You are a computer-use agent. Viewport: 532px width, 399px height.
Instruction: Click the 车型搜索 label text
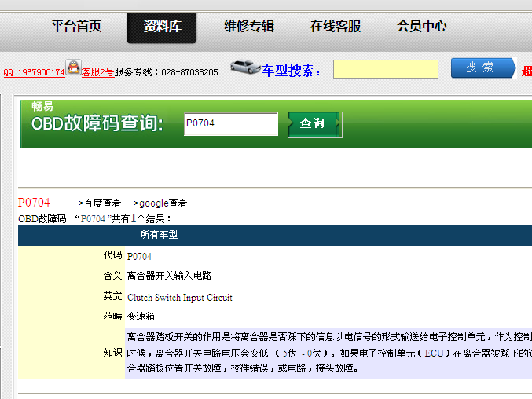point(291,71)
